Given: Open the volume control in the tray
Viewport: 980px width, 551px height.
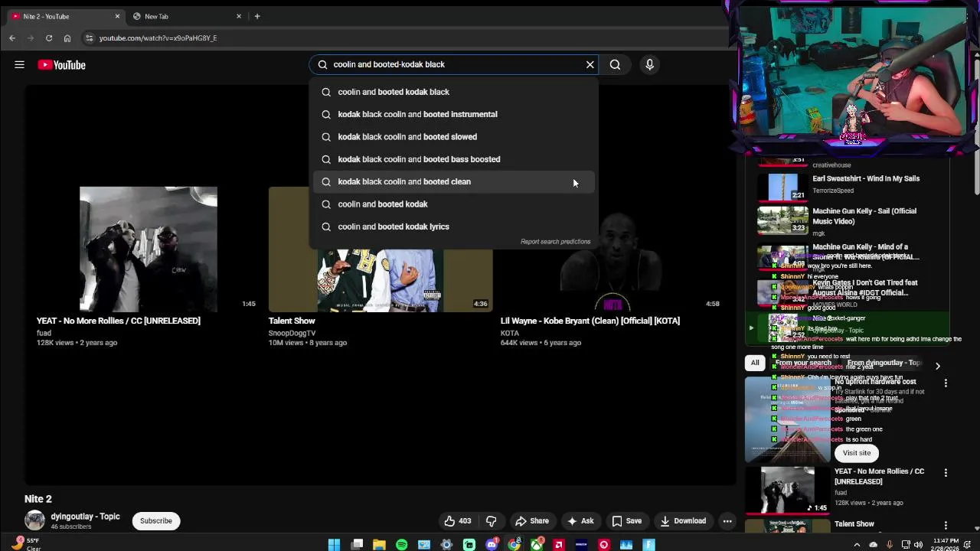Looking at the screenshot, I should point(919,545).
